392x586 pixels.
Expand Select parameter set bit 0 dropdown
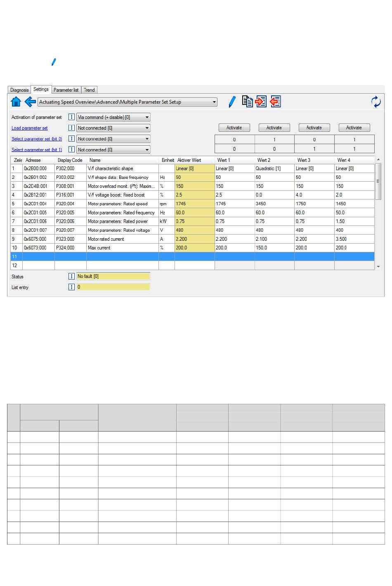113,139
